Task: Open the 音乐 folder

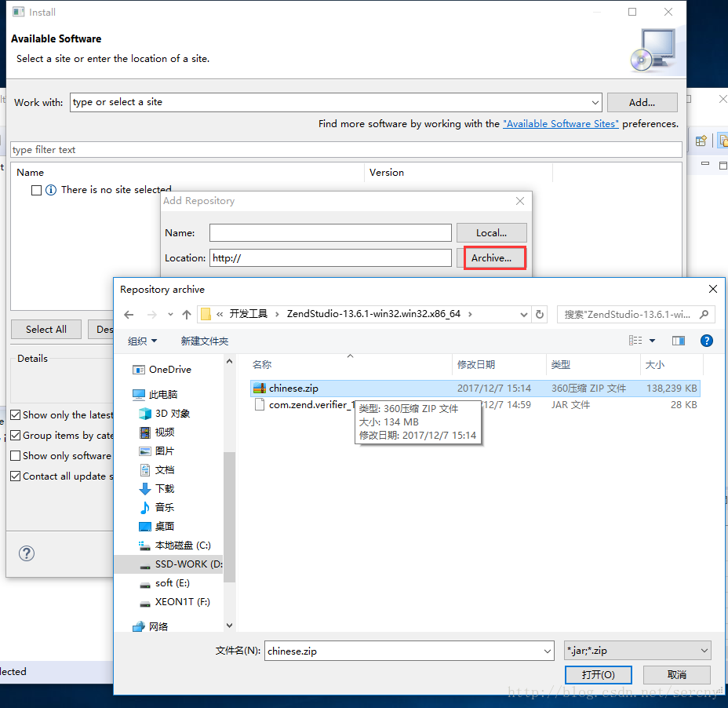Action: pos(157,507)
